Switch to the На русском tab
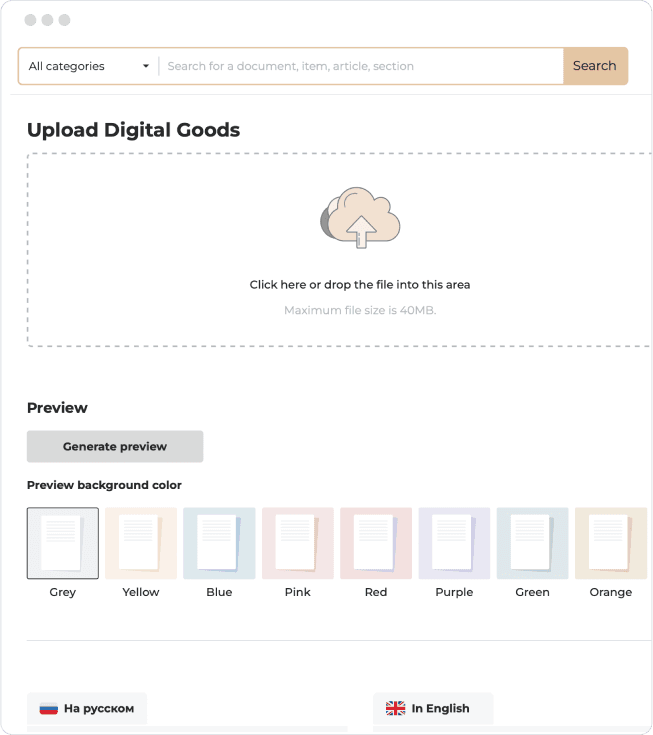The image size is (653, 735). [87, 709]
